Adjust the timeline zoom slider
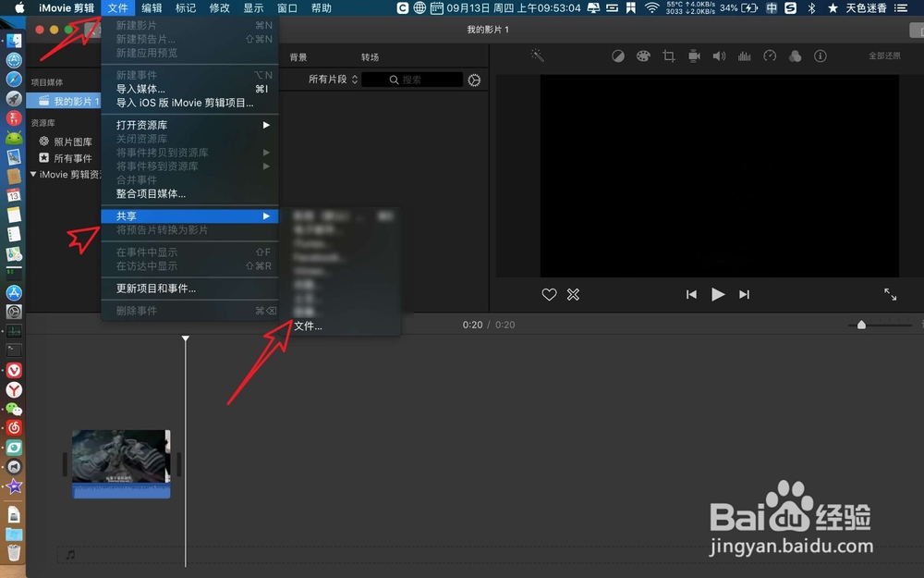The image size is (924, 578). 861,325
